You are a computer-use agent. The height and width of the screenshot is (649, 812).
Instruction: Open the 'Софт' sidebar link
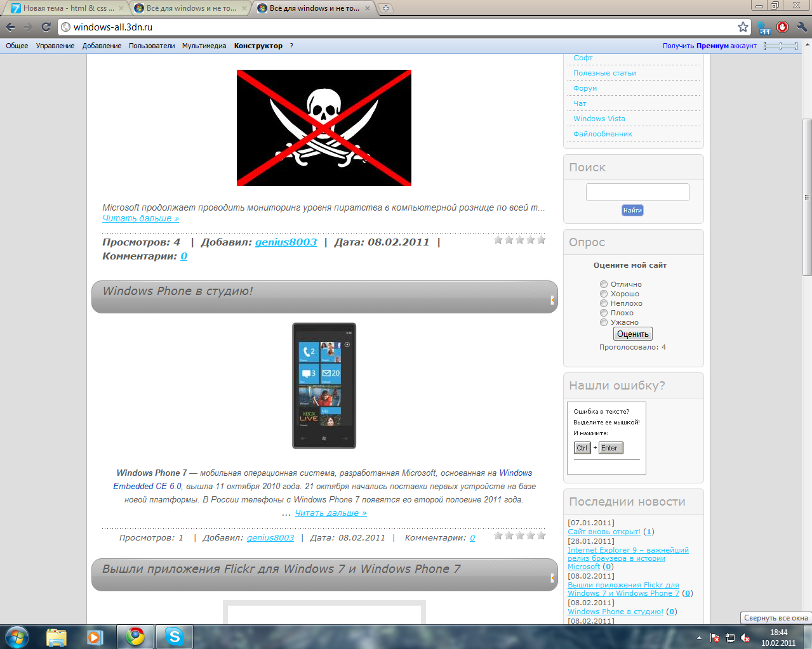583,58
